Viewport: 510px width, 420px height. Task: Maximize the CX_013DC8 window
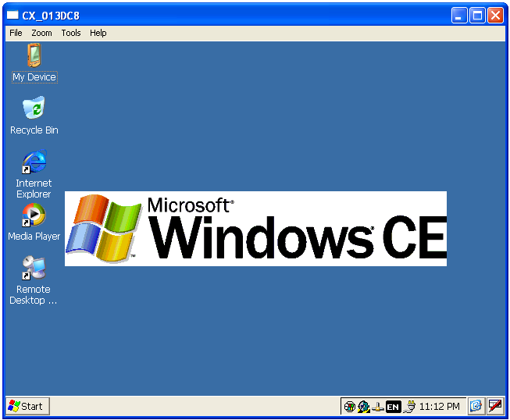(x=477, y=16)
